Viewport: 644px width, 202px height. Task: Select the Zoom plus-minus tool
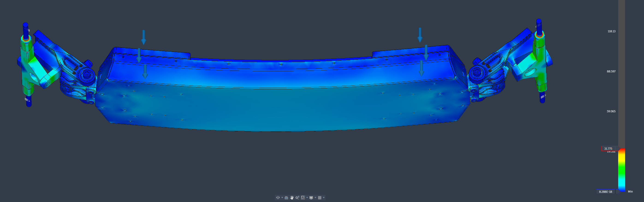pyautogui.click(x=297, y=197)
